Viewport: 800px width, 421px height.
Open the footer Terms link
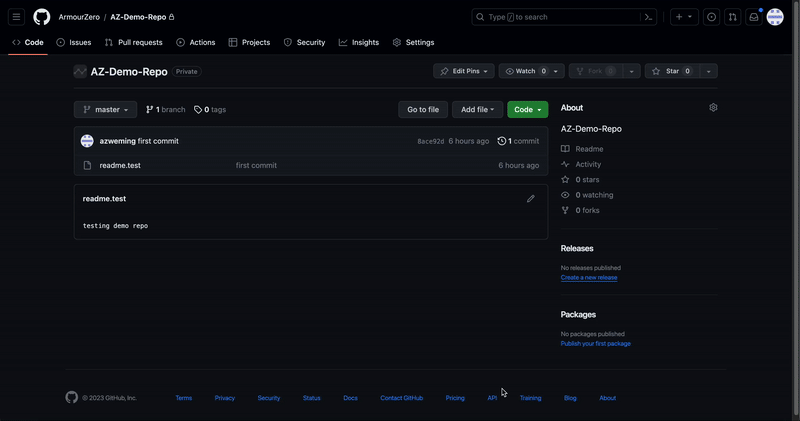tap(184, 398)
